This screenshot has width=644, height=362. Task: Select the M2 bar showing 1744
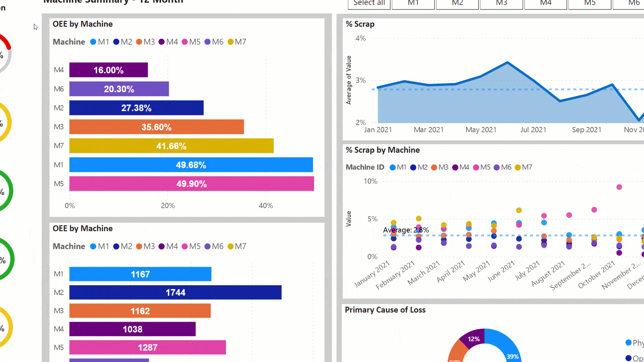[x=175, y=292]
